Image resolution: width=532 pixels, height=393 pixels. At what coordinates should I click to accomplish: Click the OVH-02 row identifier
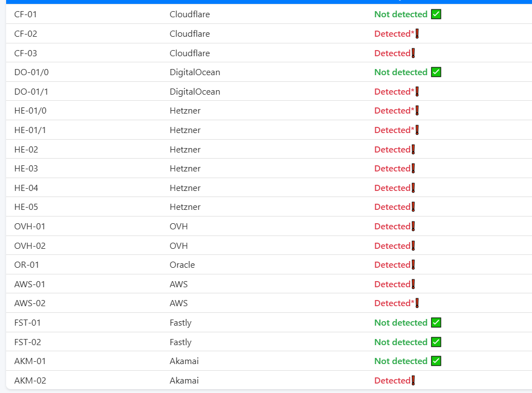tap(29, 246)
